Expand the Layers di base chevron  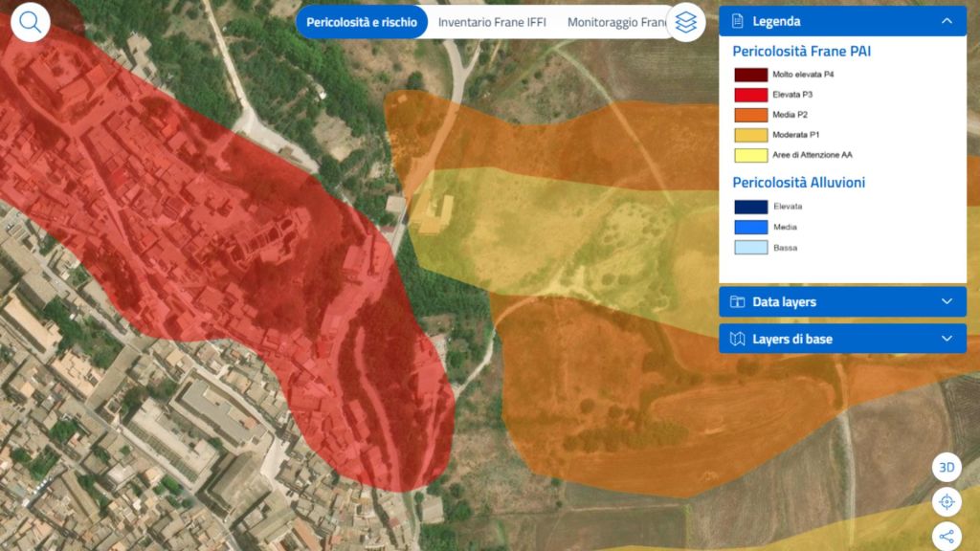click(947, 339)
